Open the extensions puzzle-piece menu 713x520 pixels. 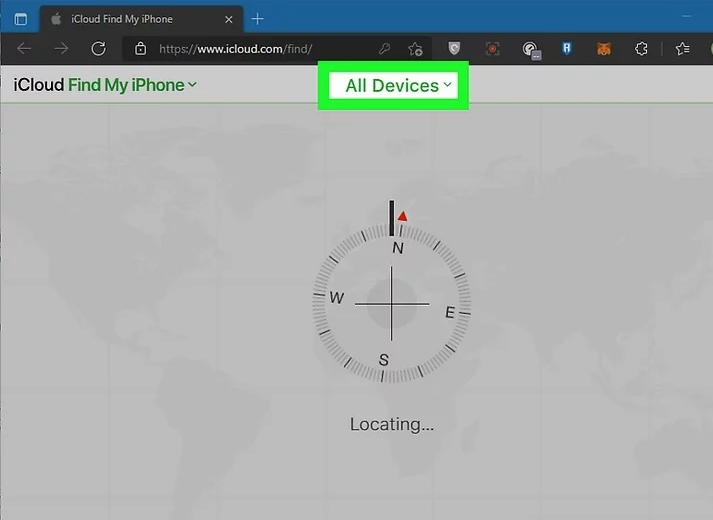pos(641,48)
